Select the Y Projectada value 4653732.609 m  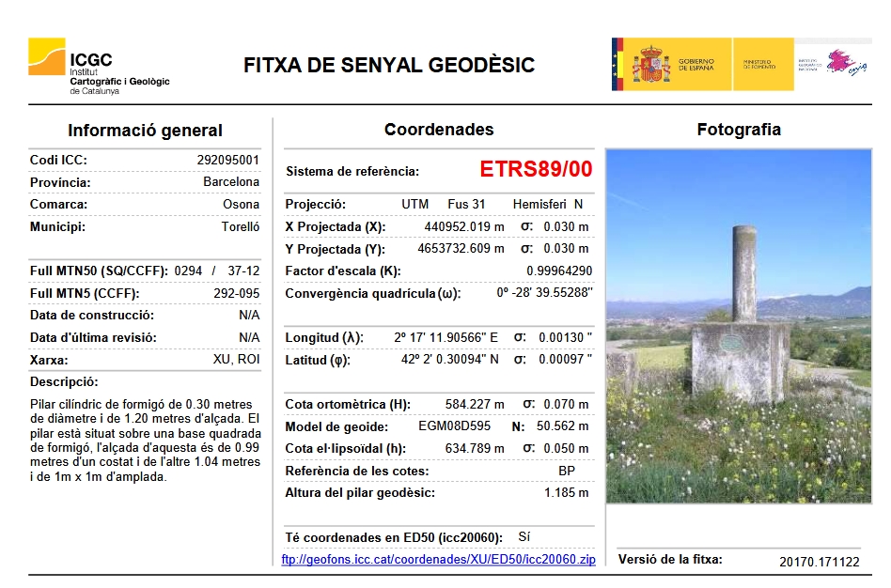click(461, 249)
